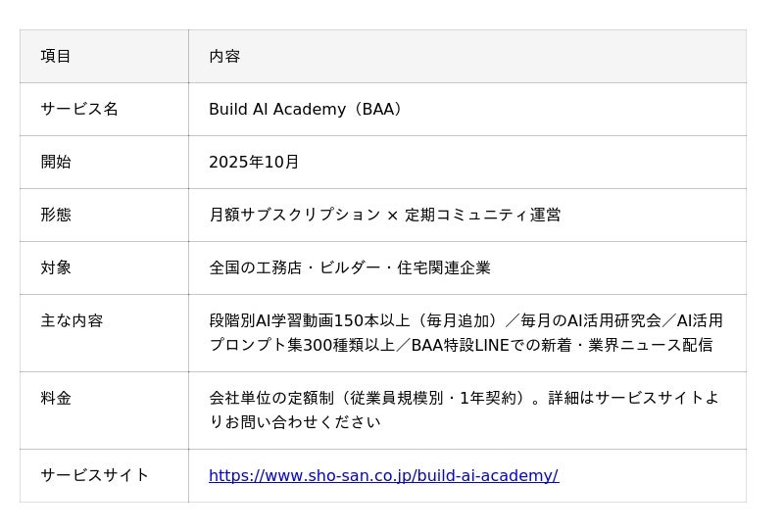
Task: Click 定期コミュニティ運営 in the 形態 row
Action: coord(483,215)
